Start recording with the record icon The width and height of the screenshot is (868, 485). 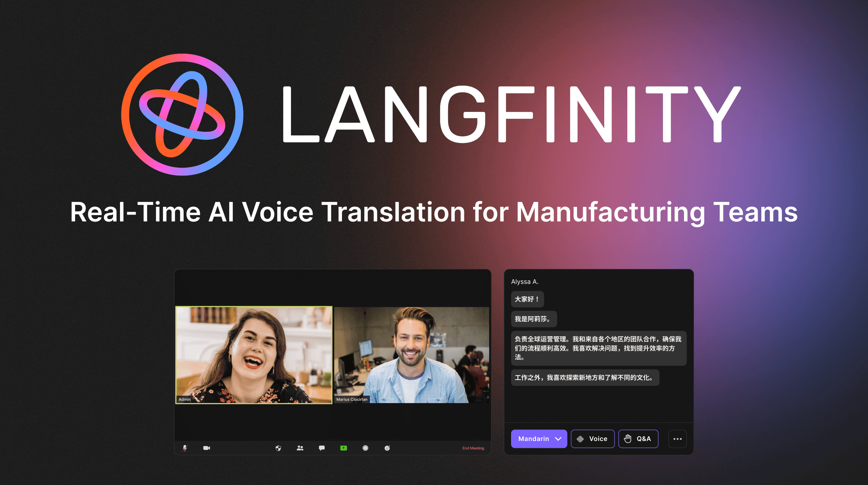click(365, 447)
